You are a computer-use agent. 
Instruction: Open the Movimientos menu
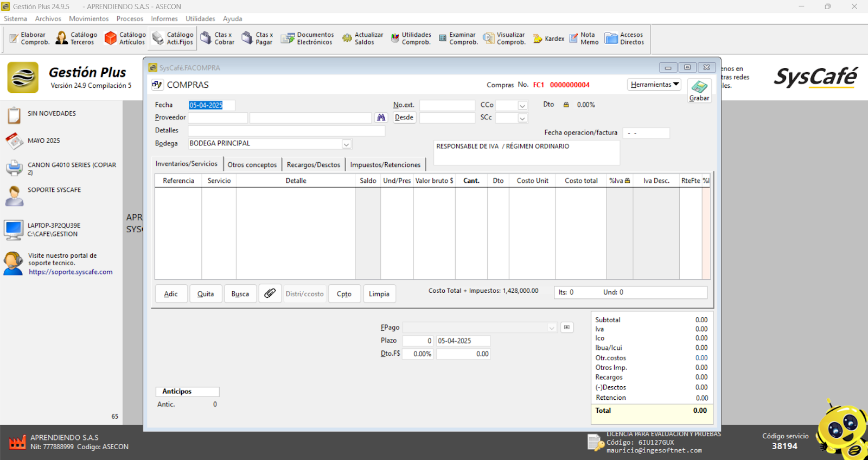click(x=88, y=18)
